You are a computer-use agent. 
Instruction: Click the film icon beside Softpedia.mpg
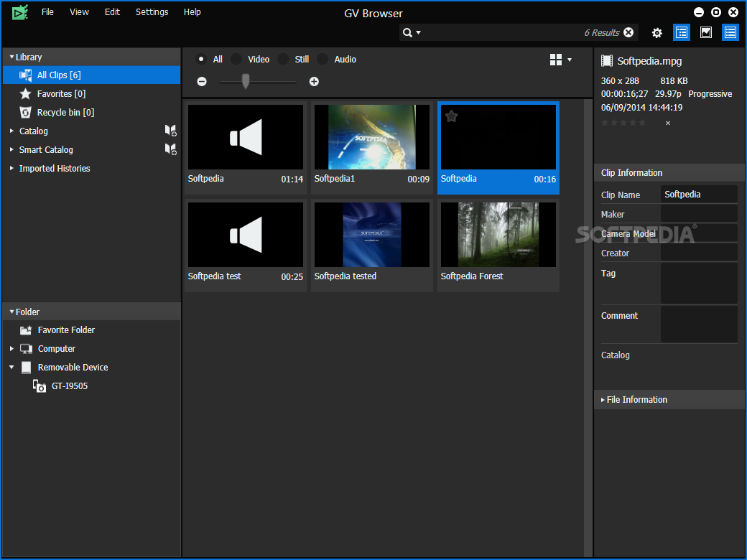607,61
